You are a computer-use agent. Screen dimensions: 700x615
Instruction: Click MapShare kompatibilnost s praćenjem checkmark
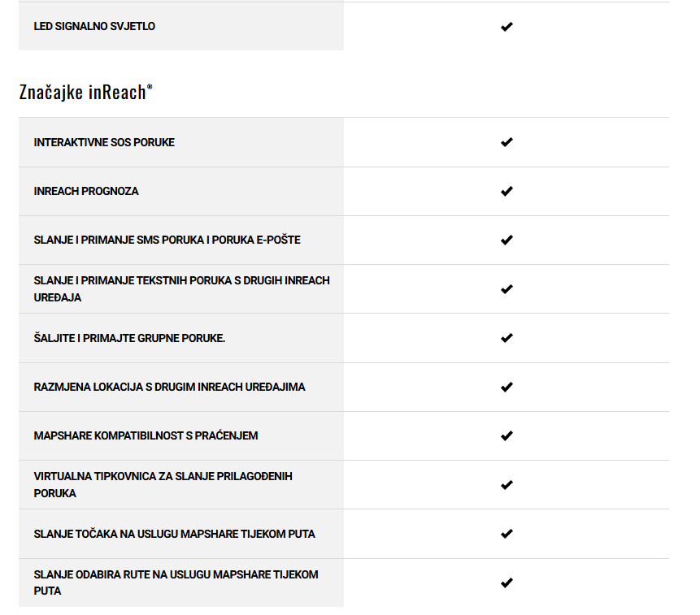(x=507, y=435)
